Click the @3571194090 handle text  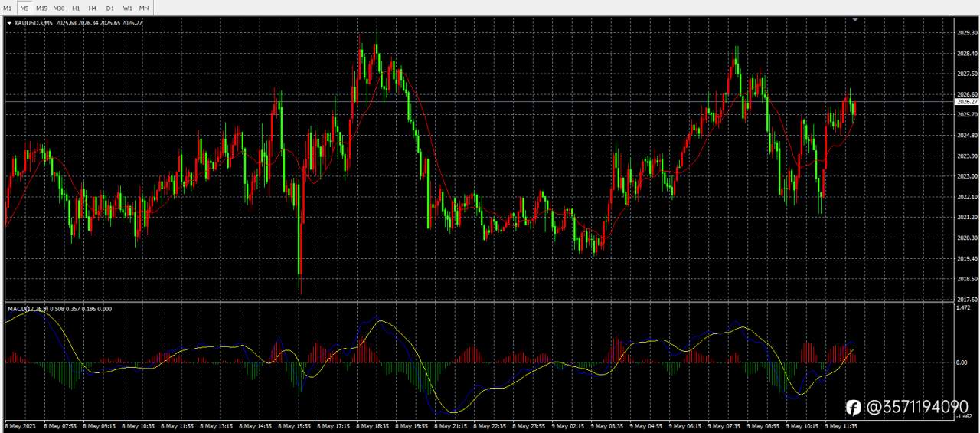pyautogui.click(x=917, y=407)
